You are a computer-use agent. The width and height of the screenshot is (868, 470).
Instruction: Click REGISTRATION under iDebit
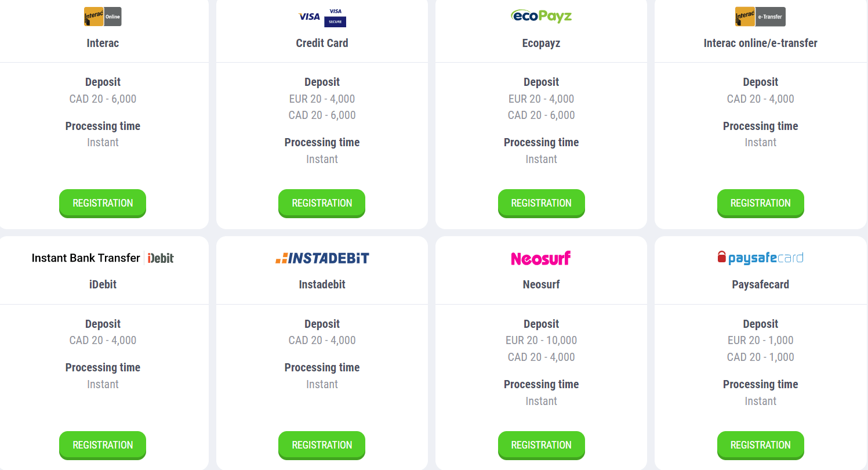pos(103,445)
